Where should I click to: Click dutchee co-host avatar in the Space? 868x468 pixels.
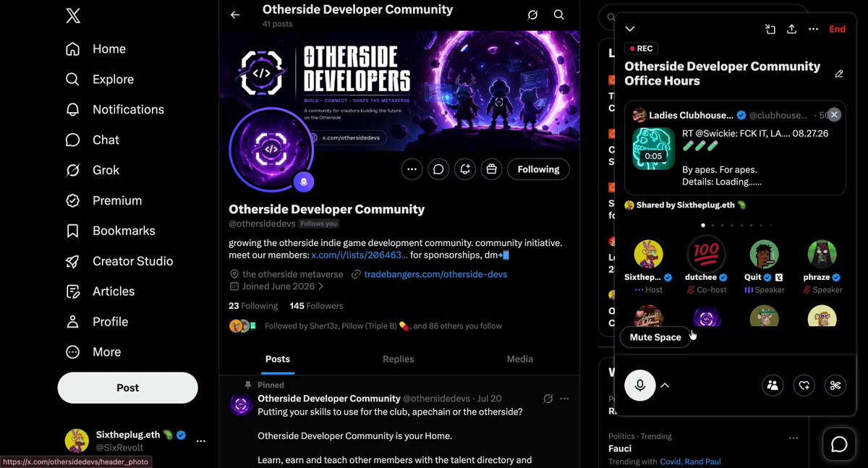click(x=707, y=254)
